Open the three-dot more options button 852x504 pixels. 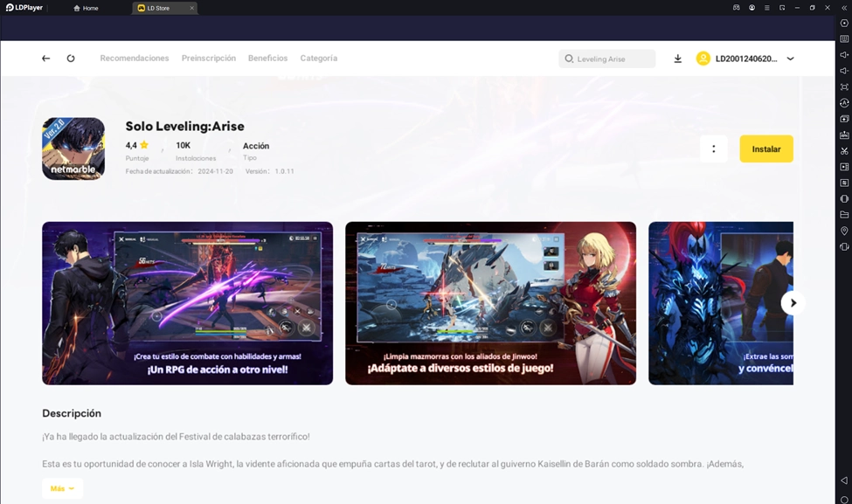click(713, 148)
